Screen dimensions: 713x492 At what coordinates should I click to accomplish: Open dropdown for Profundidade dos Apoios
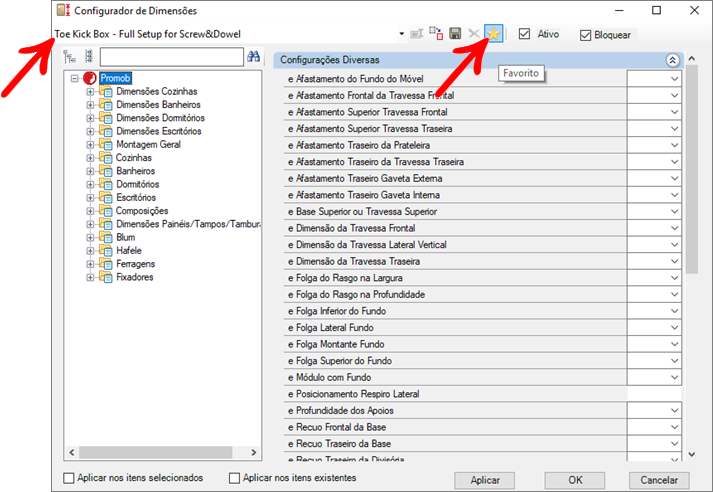674,411
